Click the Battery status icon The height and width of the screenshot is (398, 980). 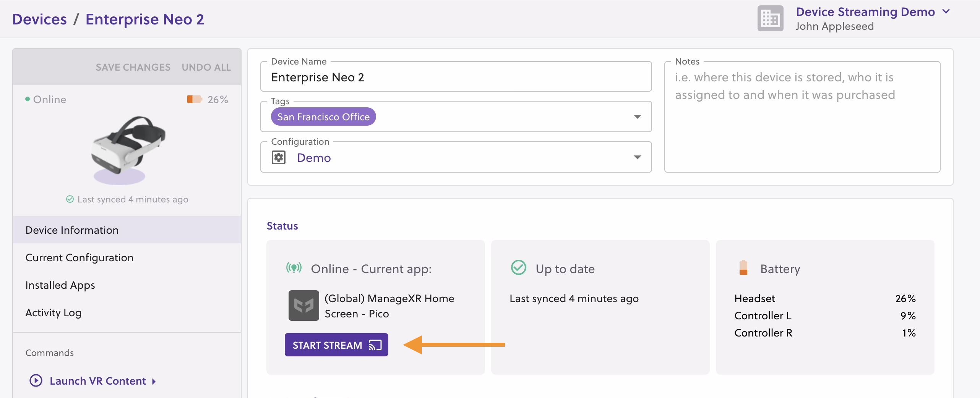coord(743,267)
